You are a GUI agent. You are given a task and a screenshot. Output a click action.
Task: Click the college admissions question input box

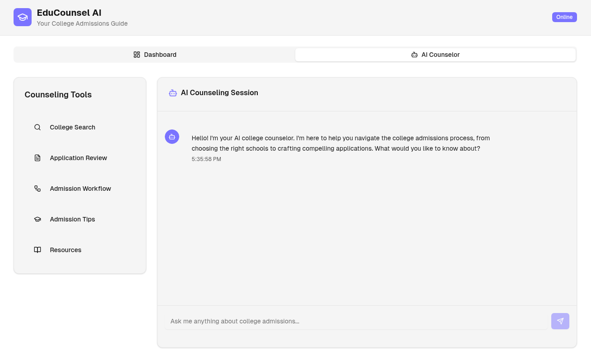356,321
